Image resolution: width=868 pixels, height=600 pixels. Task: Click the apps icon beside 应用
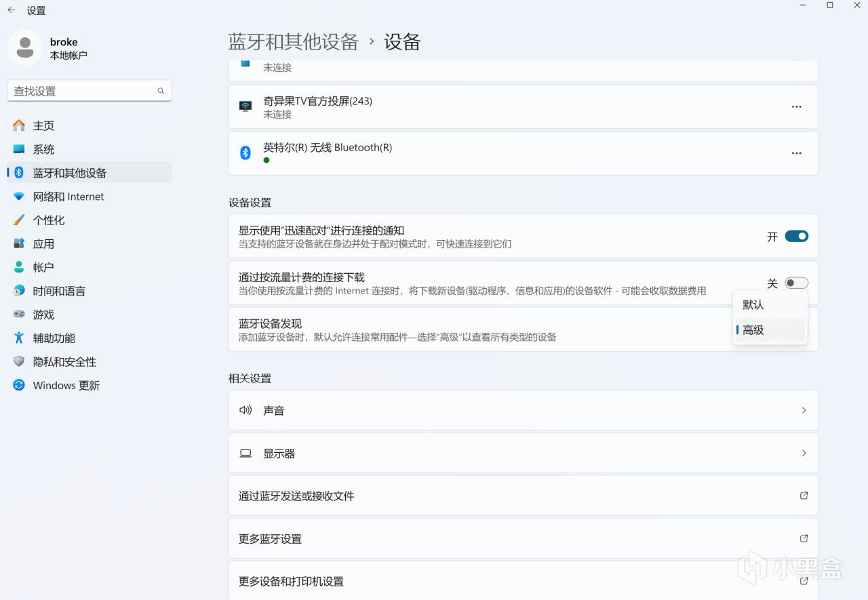[19, 243]
